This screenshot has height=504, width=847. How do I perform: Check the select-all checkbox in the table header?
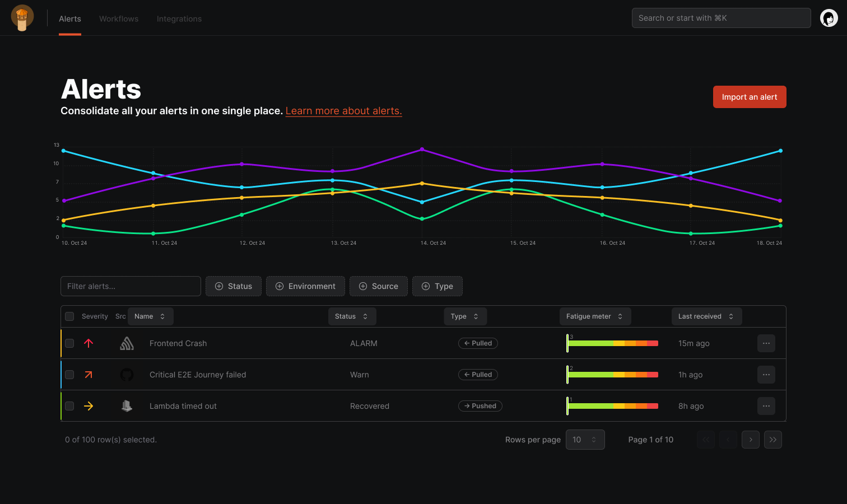click(69, 316)
